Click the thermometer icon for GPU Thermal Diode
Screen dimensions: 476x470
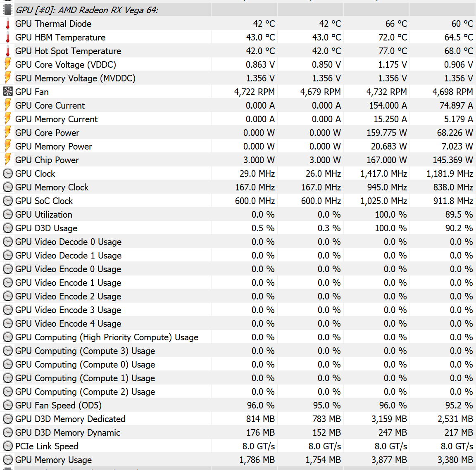7,24
